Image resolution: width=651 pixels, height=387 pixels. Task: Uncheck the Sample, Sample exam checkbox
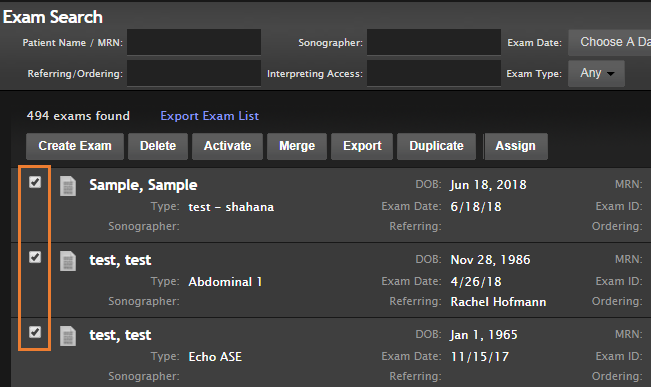pos(35,182)
